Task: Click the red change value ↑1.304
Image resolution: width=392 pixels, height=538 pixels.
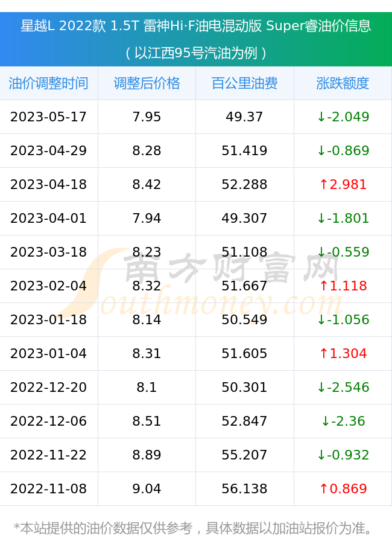Action: coord(343,353)
